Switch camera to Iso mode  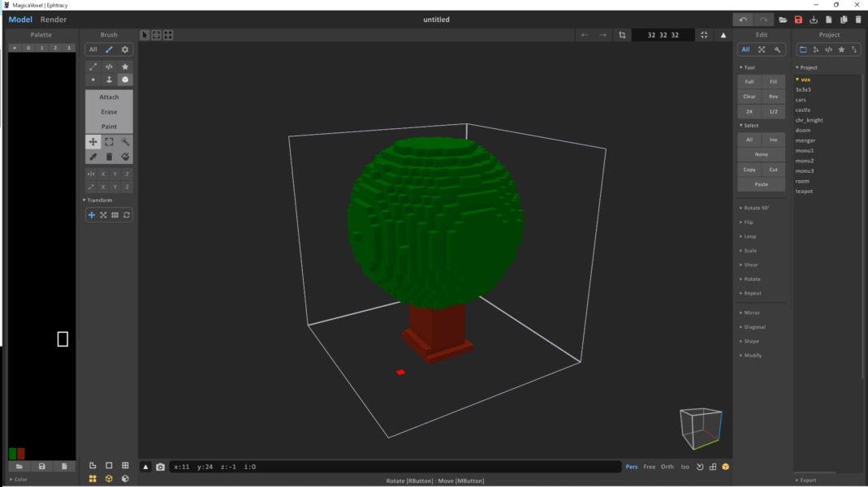click(684, 467)
